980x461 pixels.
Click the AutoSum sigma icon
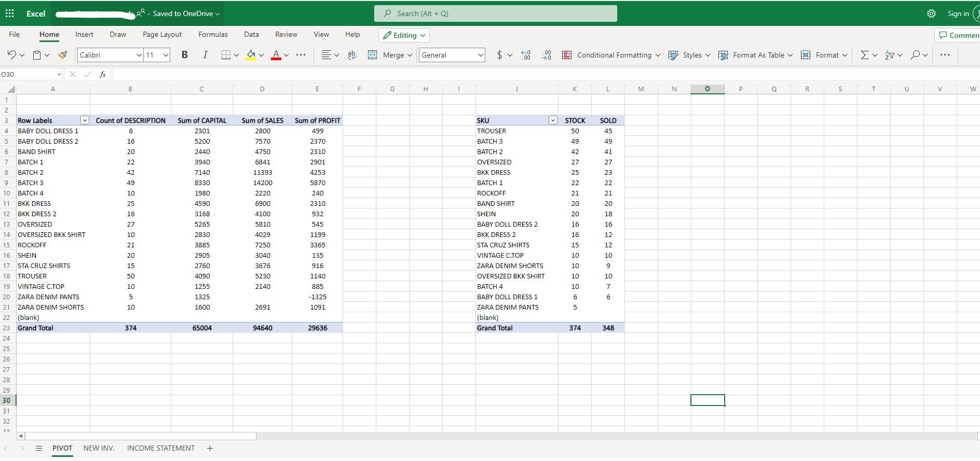[x=864, y=55]
